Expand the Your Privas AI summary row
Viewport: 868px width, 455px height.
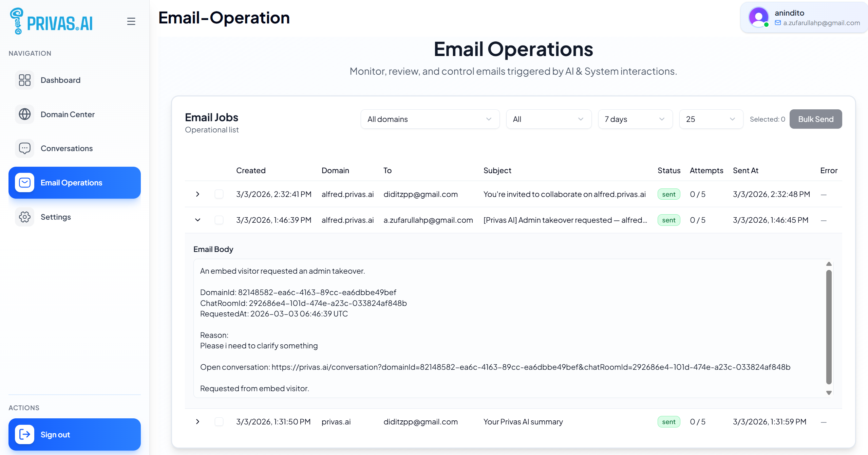click(x=197, y=422)
